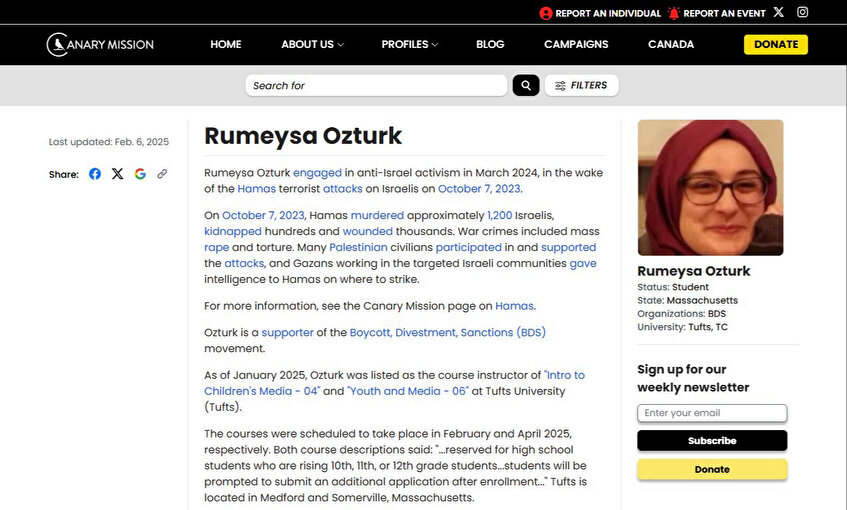Click the yellow Donate button in header
Image resolution: width=847 pixels, height=510 pixels.
pos(776,44)
